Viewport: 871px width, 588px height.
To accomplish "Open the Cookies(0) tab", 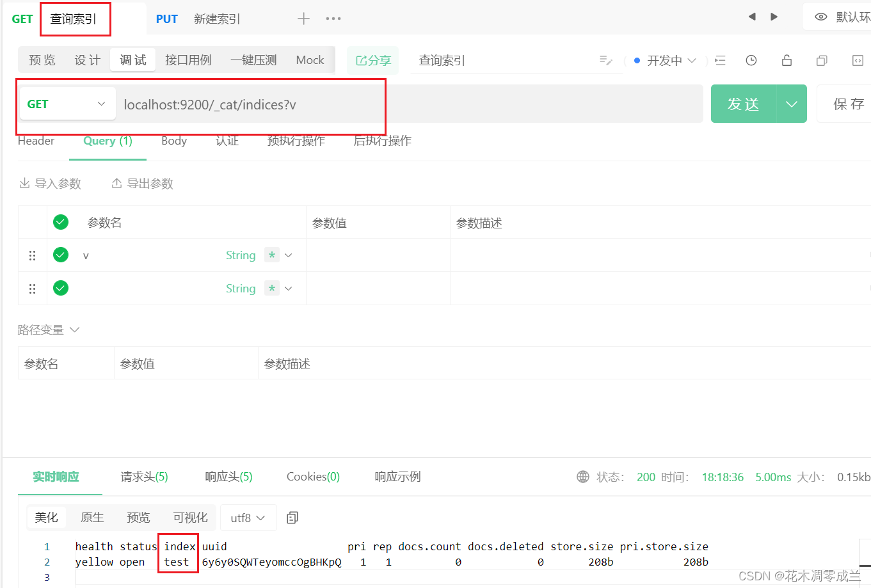I will click(x=313, y=477).
